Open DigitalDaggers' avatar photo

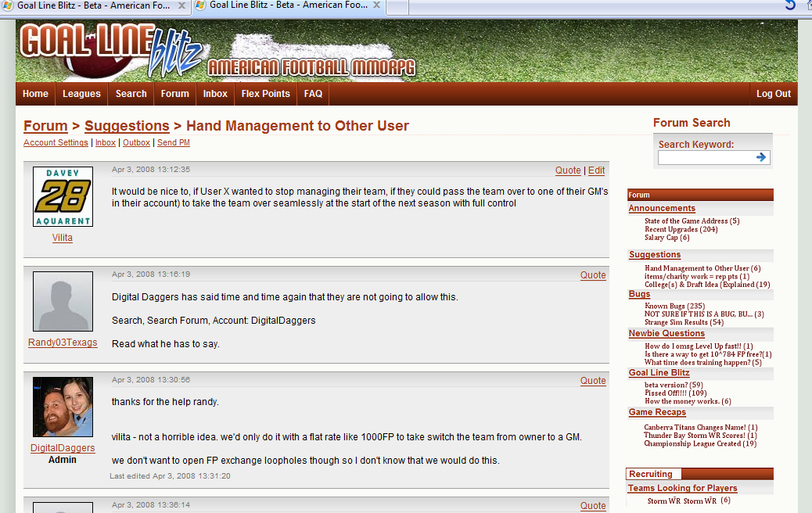coord(63,407)
